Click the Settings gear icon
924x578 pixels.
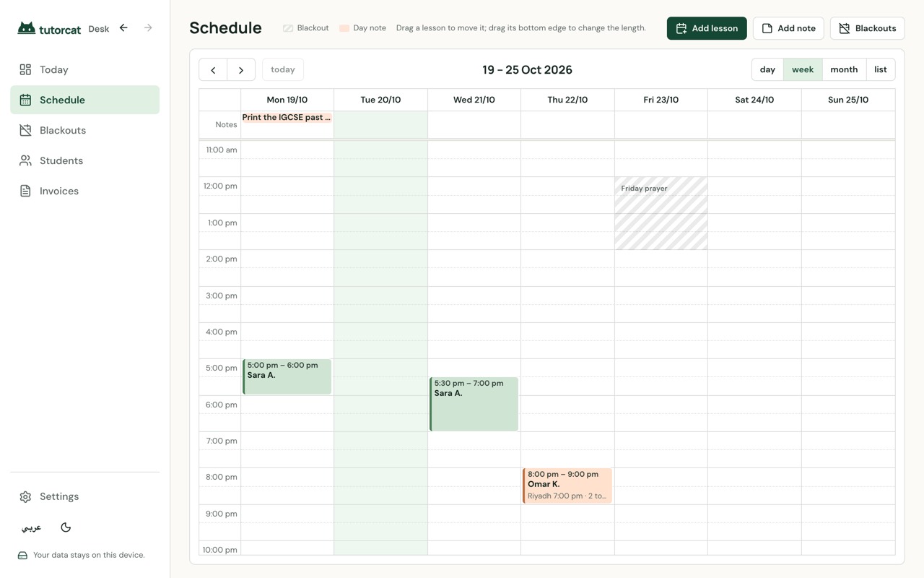[25, 496]
